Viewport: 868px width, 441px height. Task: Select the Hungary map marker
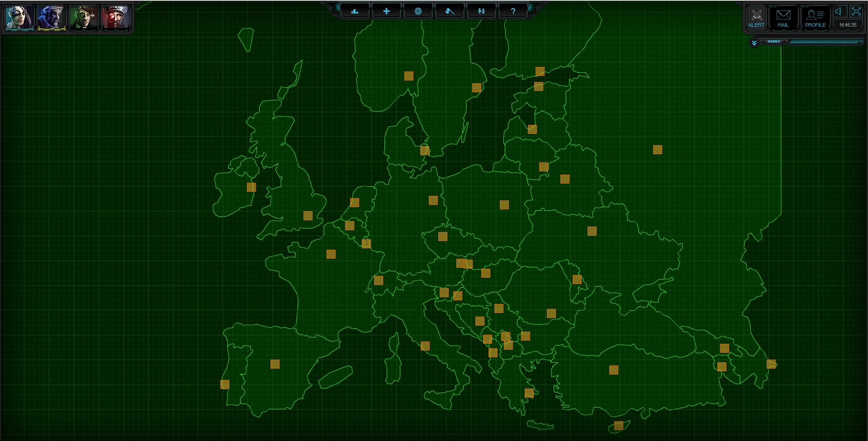coord(486,273)
